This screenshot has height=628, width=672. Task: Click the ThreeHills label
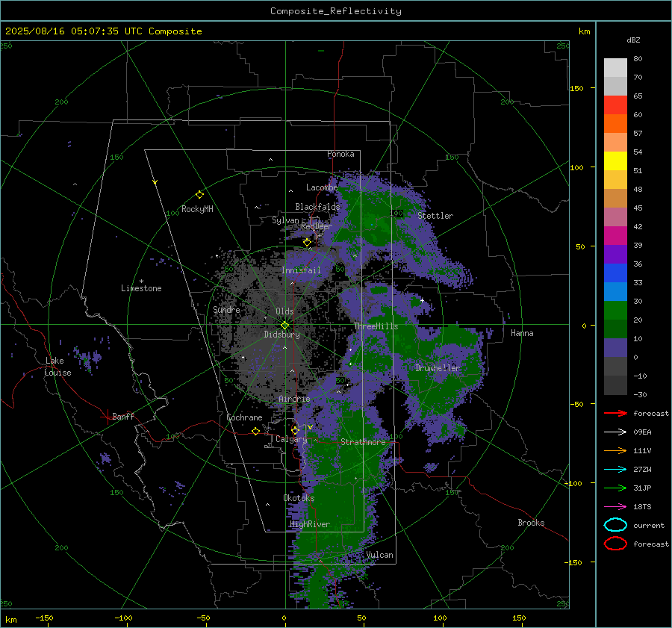coord(376,326)
